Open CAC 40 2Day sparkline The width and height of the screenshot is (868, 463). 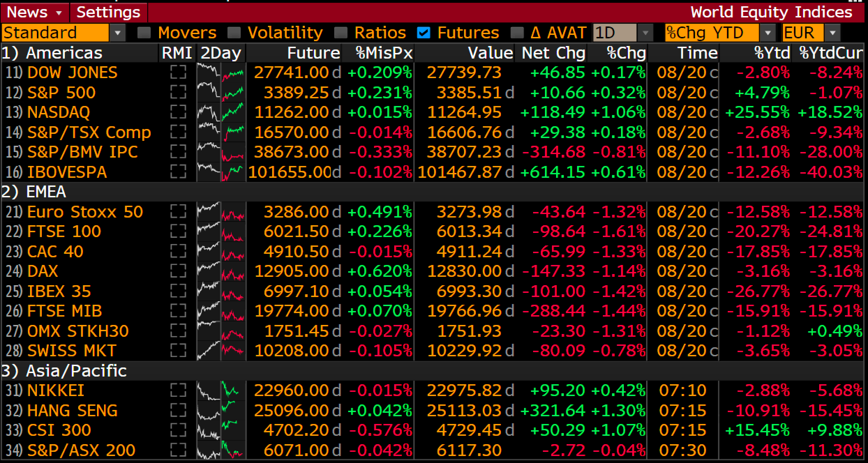coord(221,251)
